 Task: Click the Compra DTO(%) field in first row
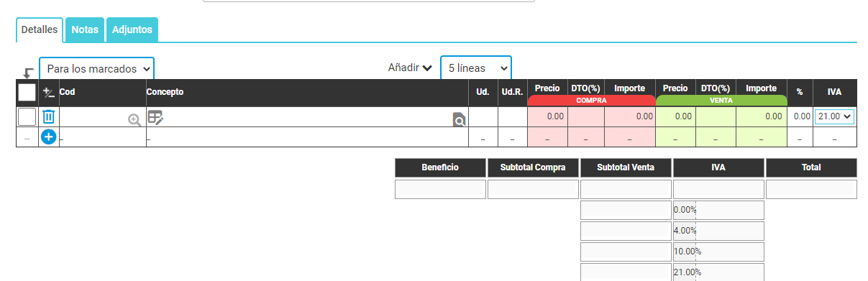pos(586,116)
